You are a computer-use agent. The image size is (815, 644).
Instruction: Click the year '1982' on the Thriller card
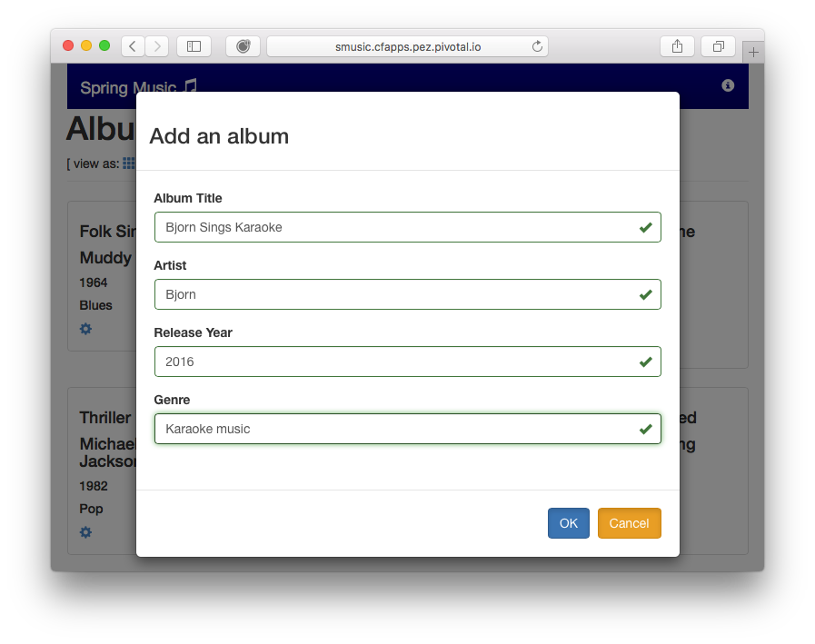pyautogui.click(x=93, y=486)
